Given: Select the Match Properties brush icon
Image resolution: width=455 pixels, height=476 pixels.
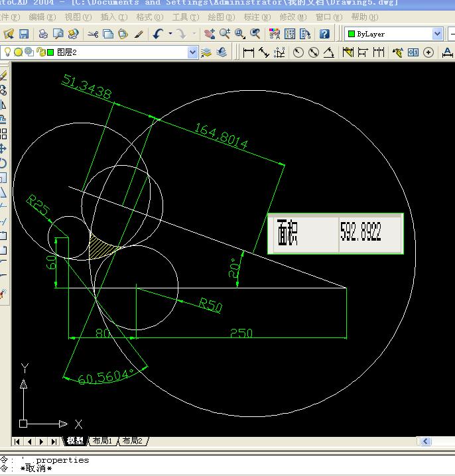Looking at the screenshot, I should 139,34.
